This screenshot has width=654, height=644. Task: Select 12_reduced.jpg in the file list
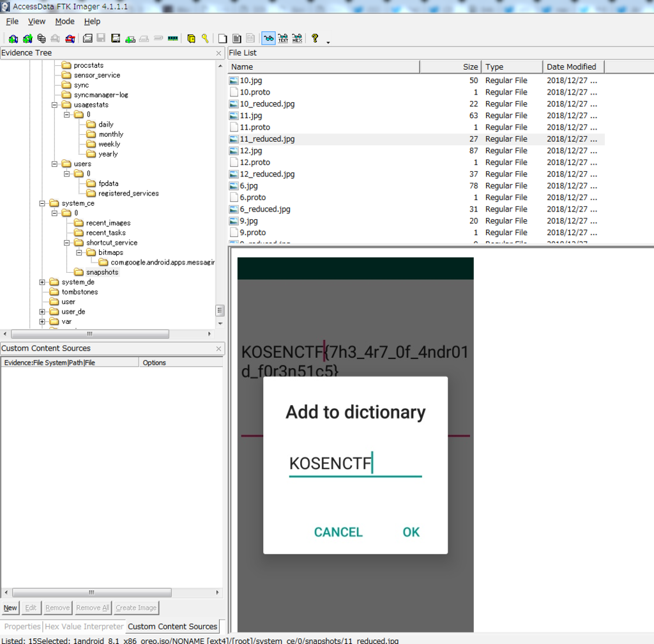263,174
